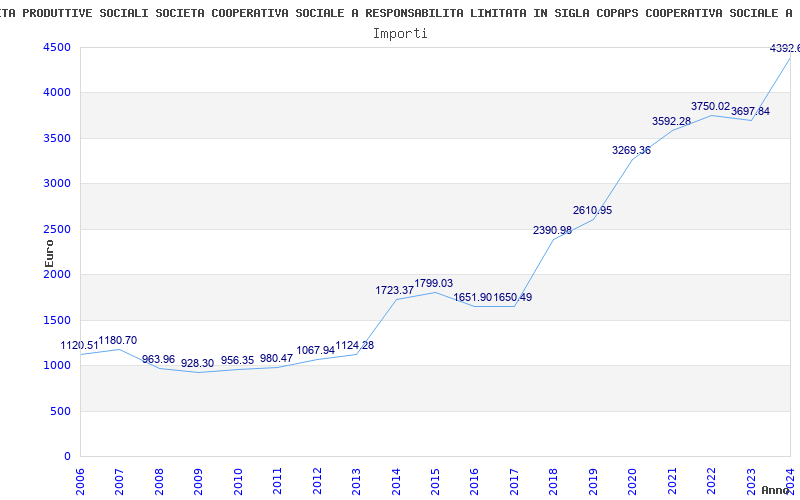
Task: Click the Euro axis title
Action: click(49, 254)
